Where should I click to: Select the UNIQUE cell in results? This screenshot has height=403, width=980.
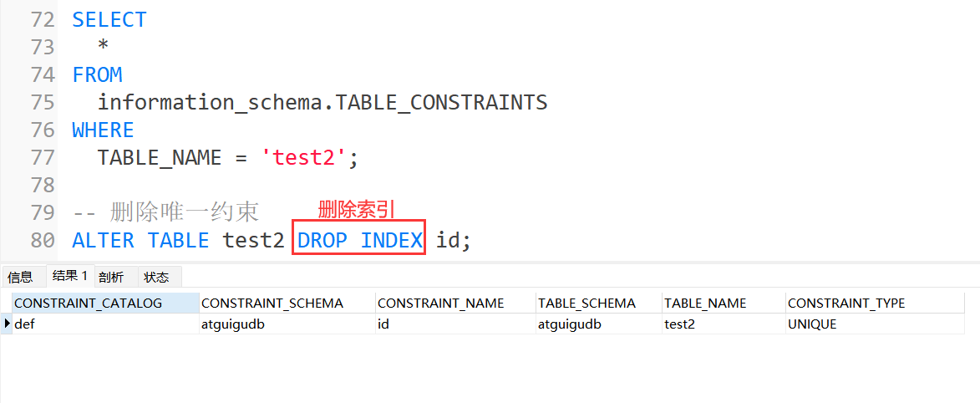pos(811,324)
